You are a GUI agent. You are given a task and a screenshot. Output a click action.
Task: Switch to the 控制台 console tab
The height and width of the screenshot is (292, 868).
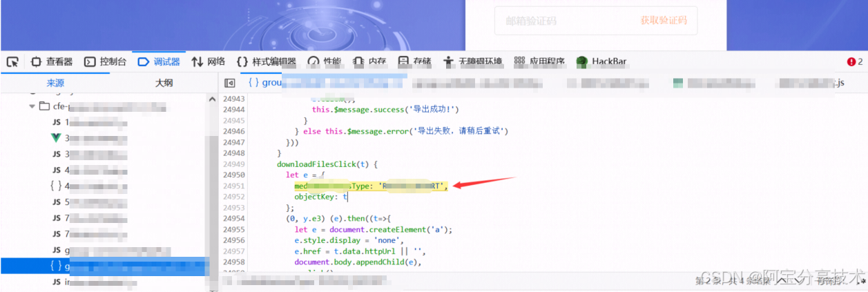(x=106, y=61)
